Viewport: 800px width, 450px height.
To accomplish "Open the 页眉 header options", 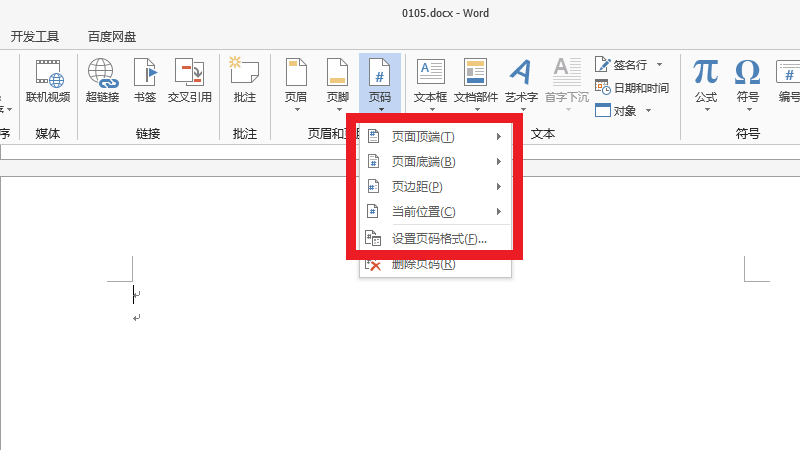I will pyautogui.click(x=296, y=80).
